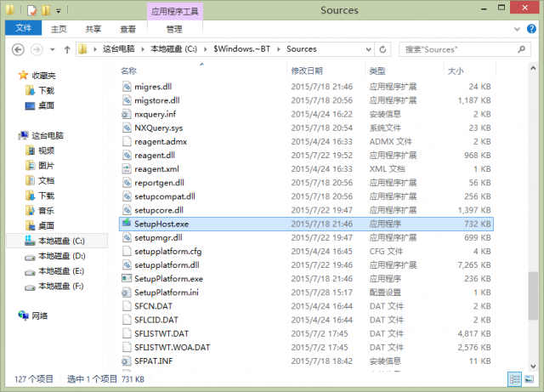Screen dimensions: 544x392
Task: Switch to 查看 View tab
Action: click(127, 29)
